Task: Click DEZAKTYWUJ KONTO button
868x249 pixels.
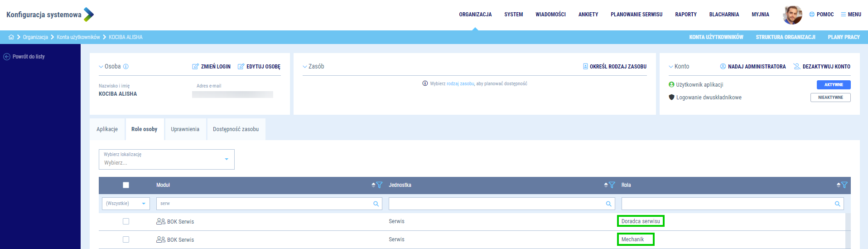Action: 821,67
